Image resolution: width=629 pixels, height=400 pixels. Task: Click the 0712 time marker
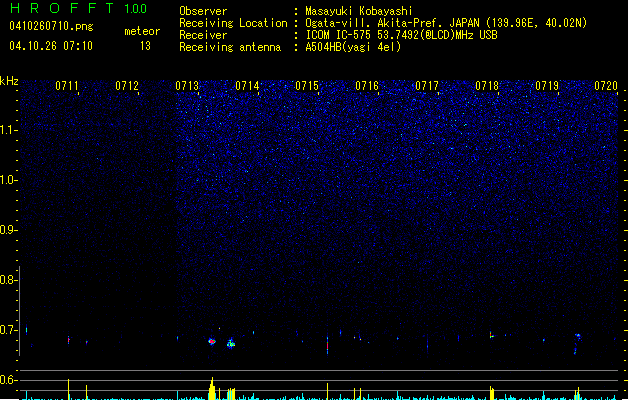[127, 86]
